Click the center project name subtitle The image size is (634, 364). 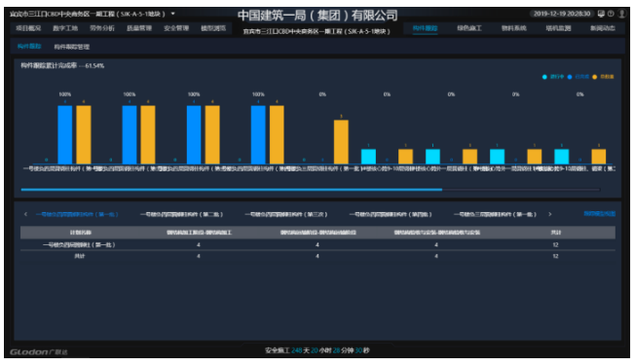[317, 31]
